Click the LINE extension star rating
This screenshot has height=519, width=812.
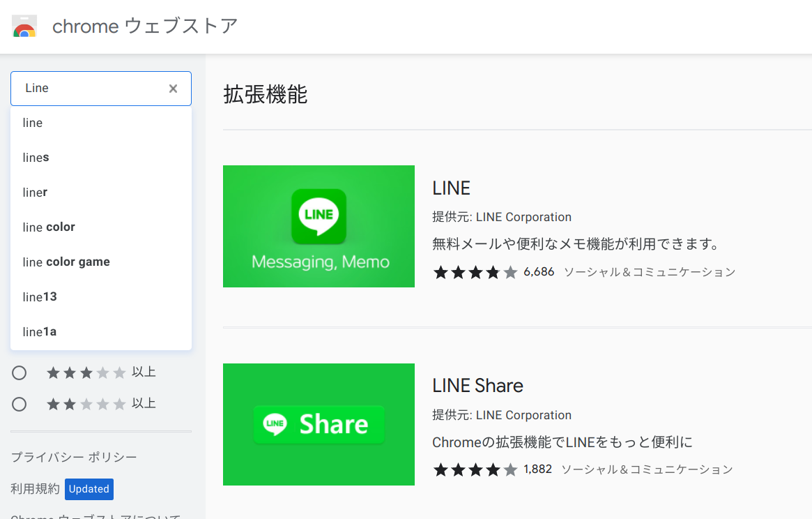click(x=475, y=272)
